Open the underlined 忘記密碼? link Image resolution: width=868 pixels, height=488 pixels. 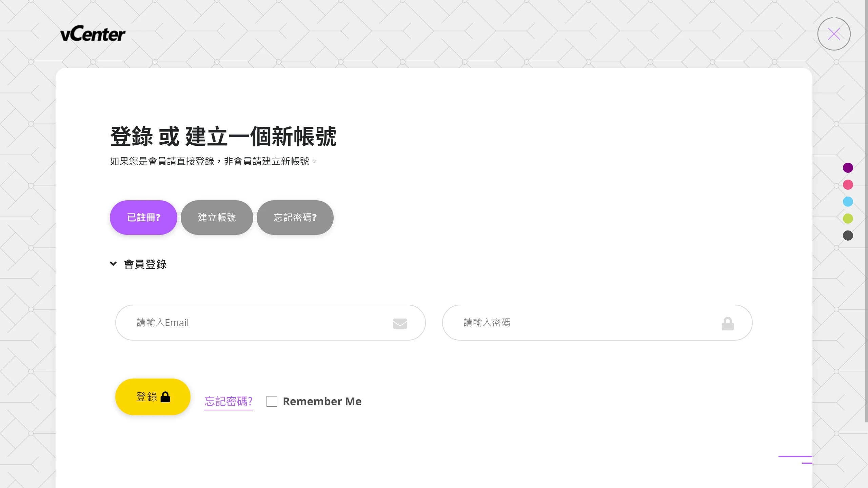pyautogui.click(x=228, y=401)
